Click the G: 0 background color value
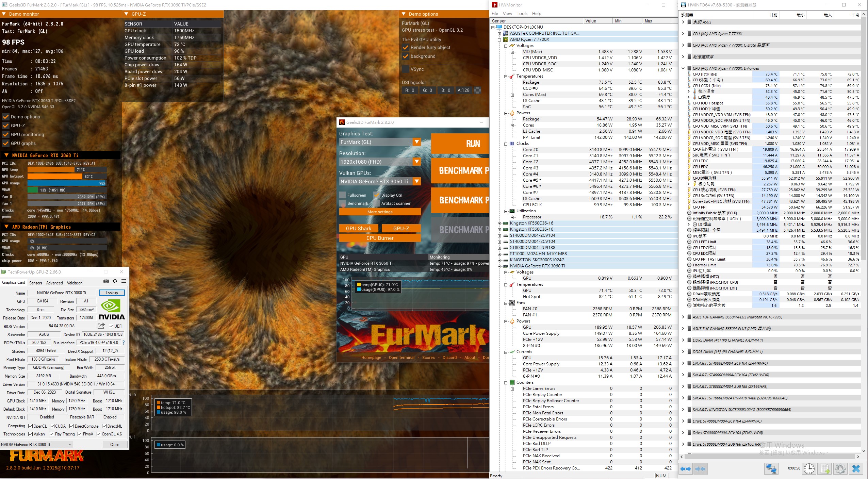 click(x=427, y=90)
